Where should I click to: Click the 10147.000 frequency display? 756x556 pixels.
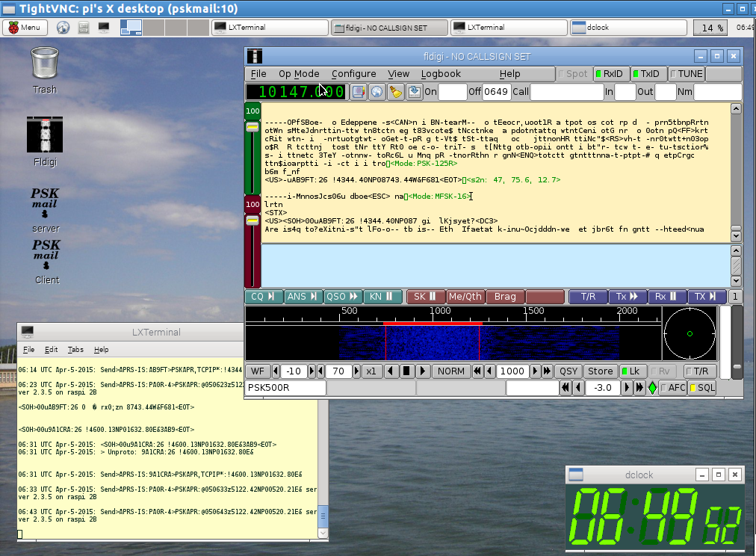[x=297, y=92]
